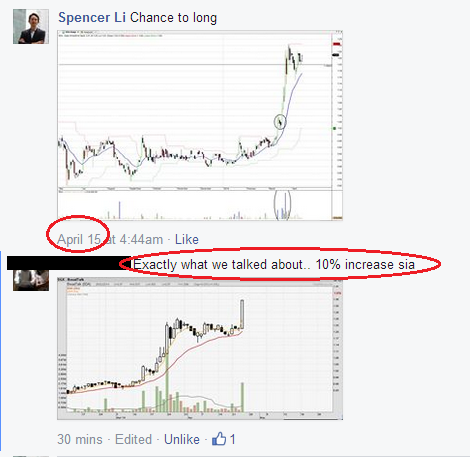Open edit history via Edited label
Viewport: 470px width, 457px height.
[x=133, y=439]
